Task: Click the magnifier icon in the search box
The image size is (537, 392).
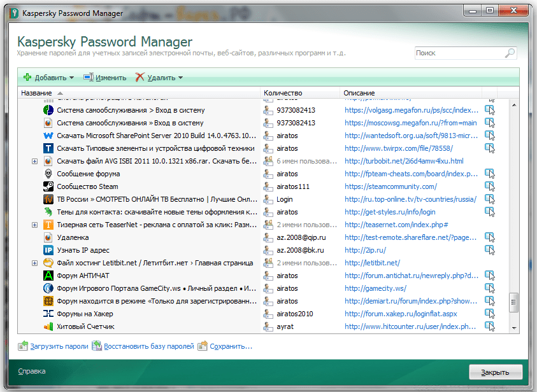Action: point(510,53)
